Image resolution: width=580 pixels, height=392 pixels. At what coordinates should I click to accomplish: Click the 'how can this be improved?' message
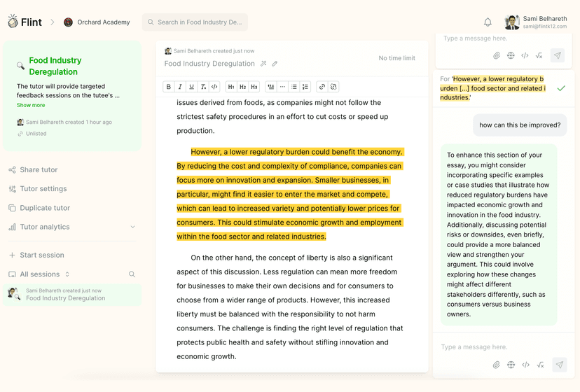(520, 125)
